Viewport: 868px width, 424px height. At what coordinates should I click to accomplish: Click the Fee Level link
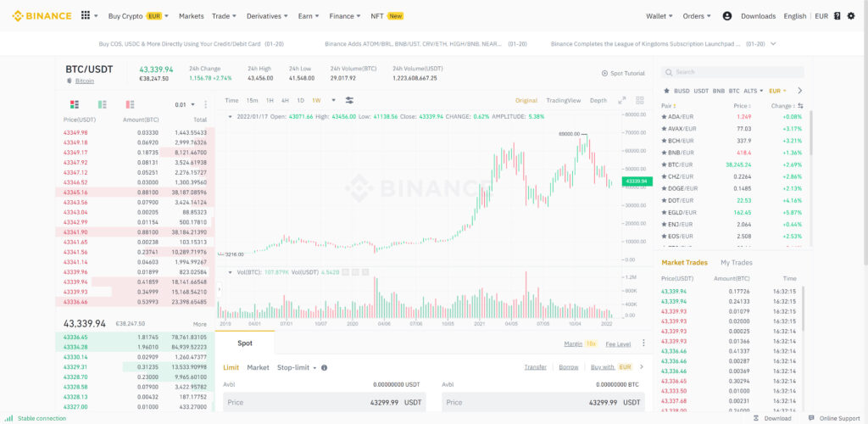[x=618, y=343]
